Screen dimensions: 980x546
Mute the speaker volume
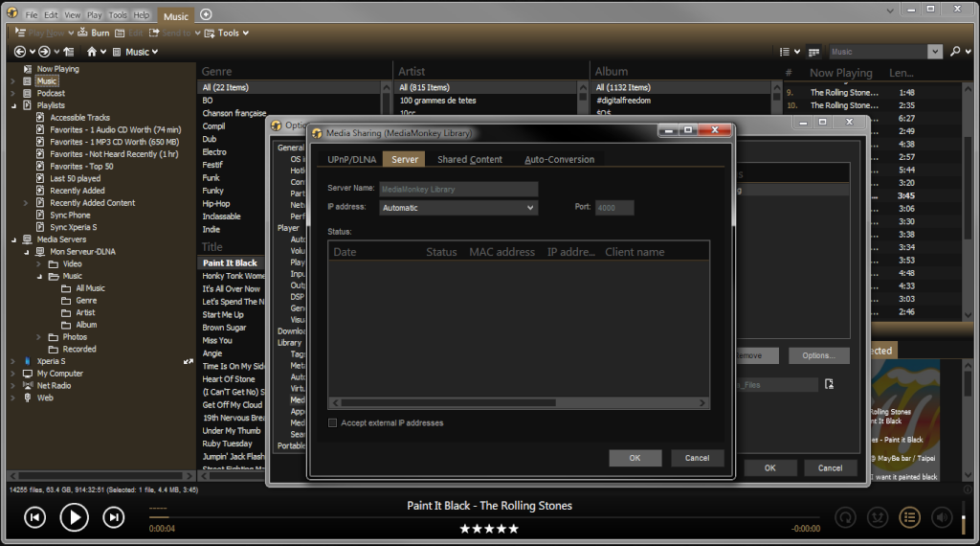coord(942,517)
